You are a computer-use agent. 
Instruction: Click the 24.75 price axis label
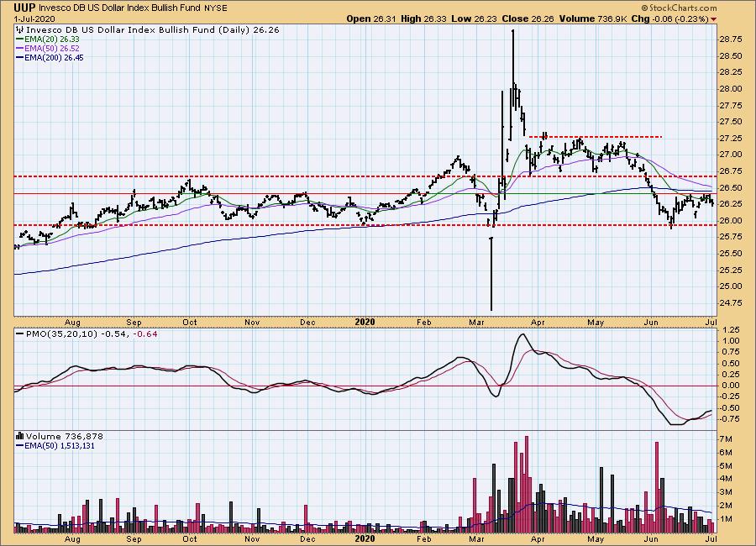(731, 303)
